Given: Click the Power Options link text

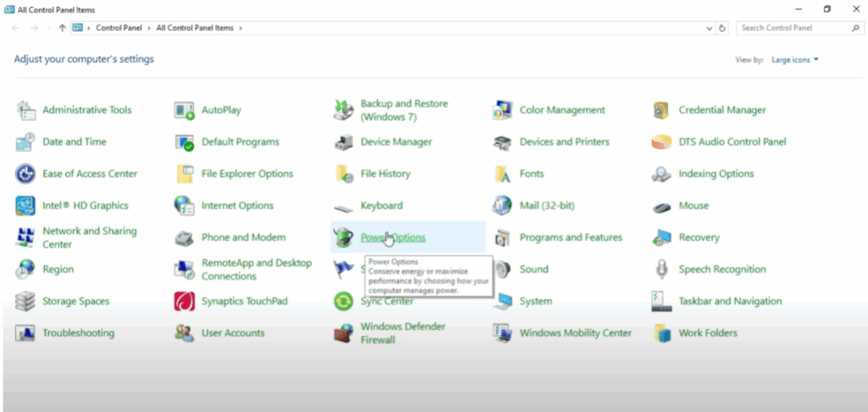Looking at the screenshot, I should tap(393, 237).
